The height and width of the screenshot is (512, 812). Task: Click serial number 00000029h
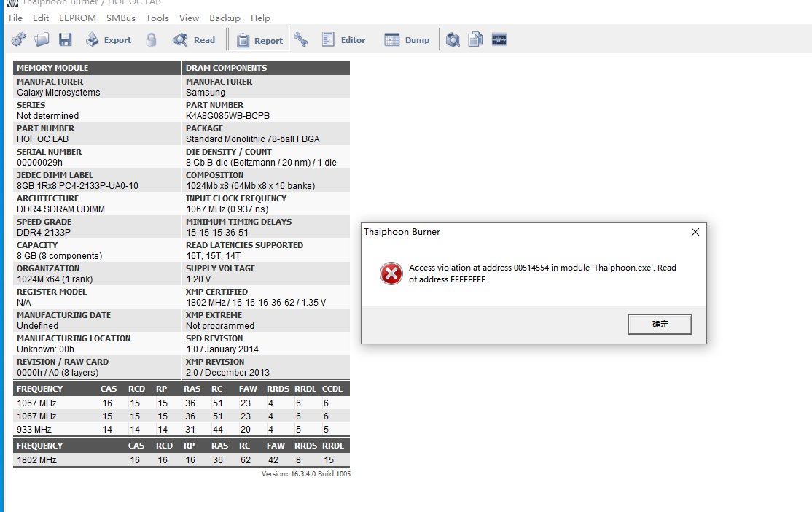coord(40,162)
